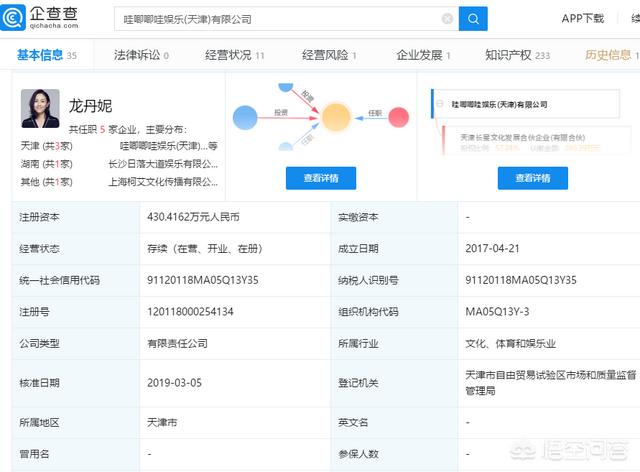Screen dimensions: 640x472
Task: Click the 英文名 label cell
Action: tap(395, 422)
